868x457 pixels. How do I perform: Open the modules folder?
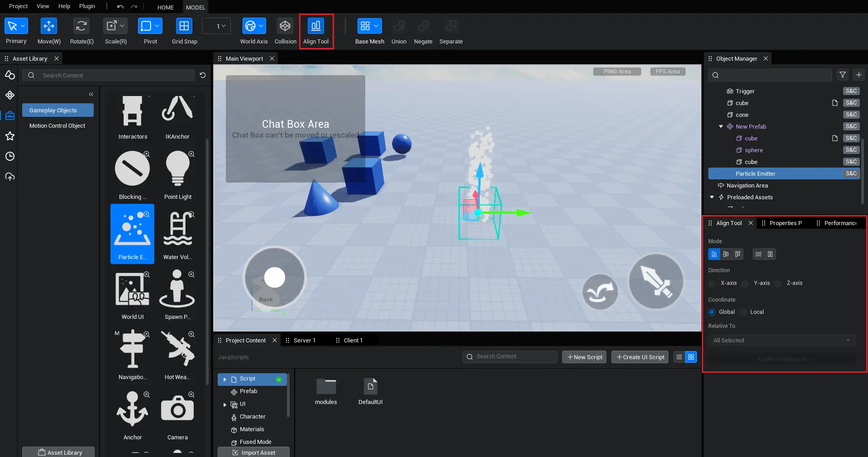tap(326, 392)
